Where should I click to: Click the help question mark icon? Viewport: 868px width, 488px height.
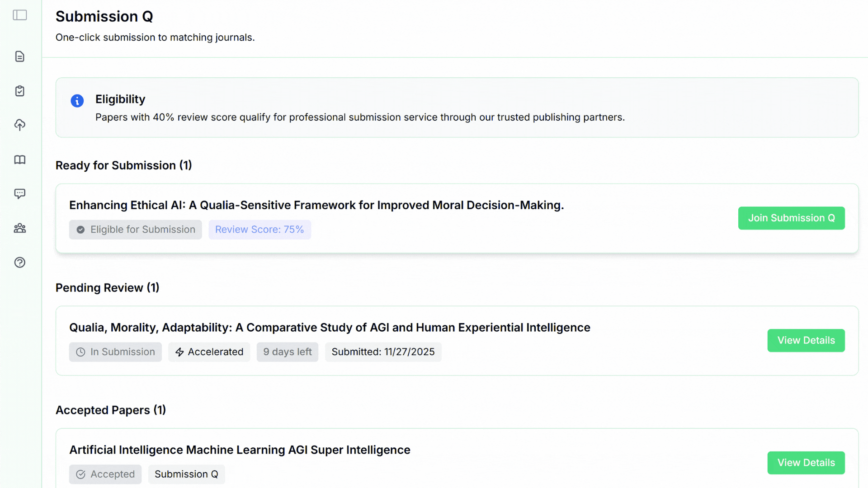[x=20, y=263]
